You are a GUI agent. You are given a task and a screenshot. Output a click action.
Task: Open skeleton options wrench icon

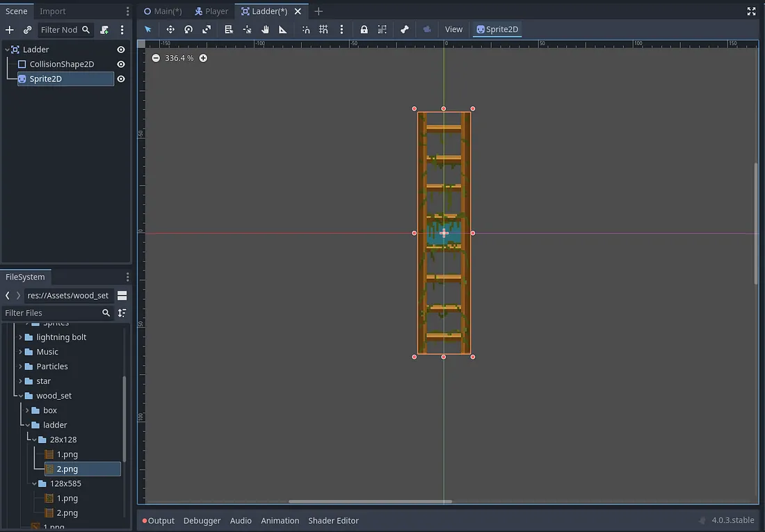(405, 29)
